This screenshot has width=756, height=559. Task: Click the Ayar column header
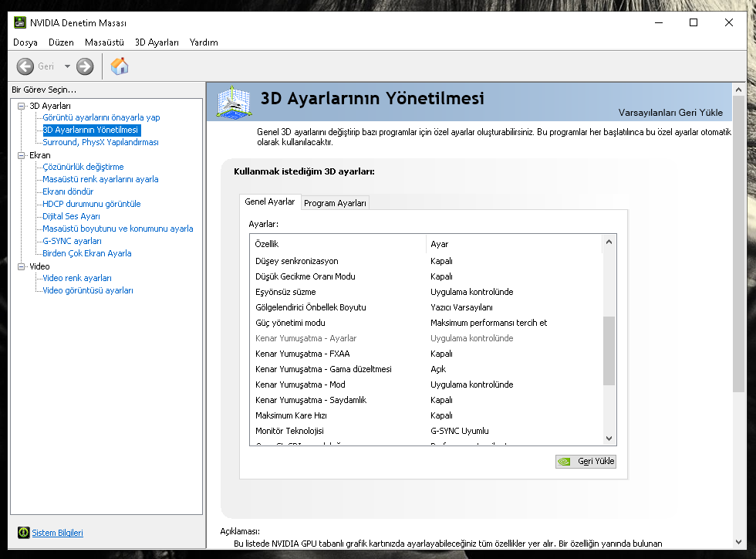click(515, 244)
